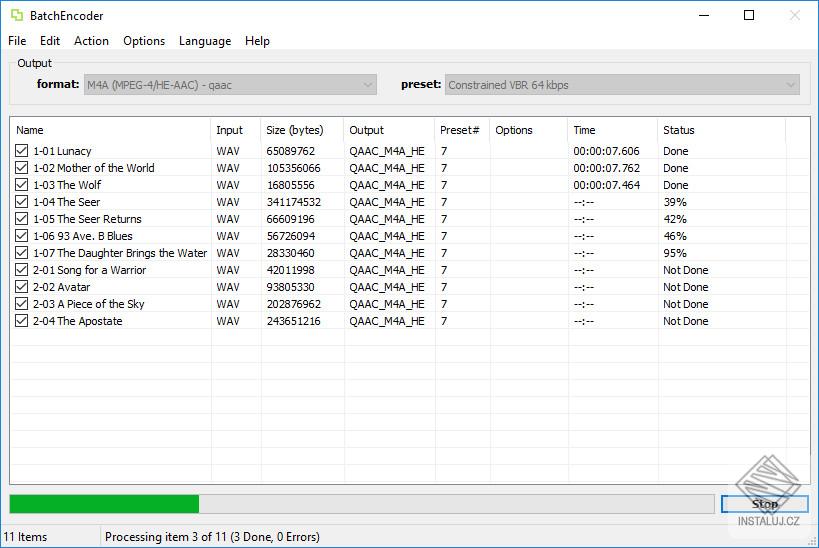Uncheck the 1-04 The Seer item

[21, 202]
